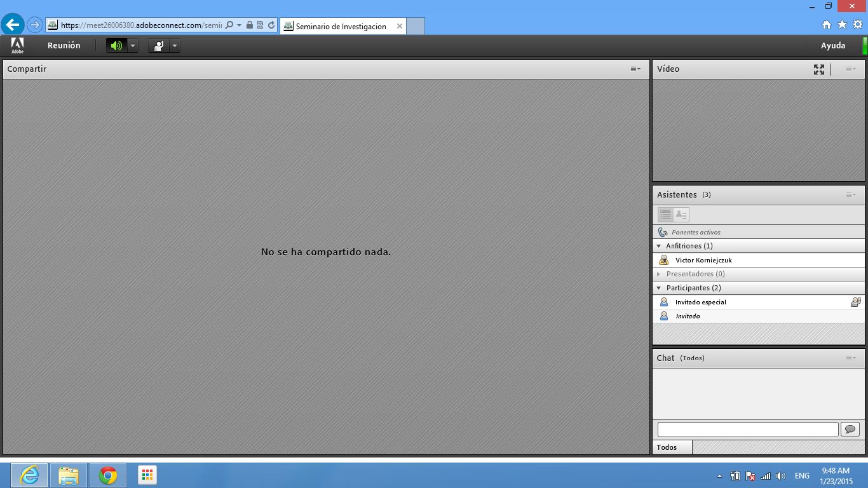Image resolution: width=868 pixels, height=488 pixels.
Task: Click the browser back button
Action: 13,25
